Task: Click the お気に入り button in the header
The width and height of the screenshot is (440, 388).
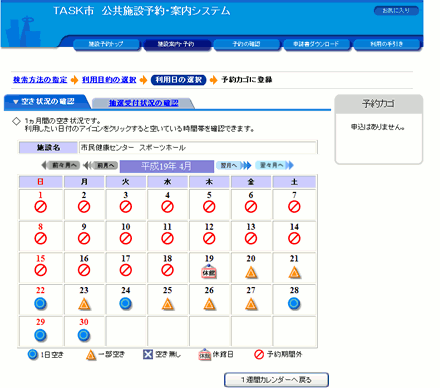Action: tap(396, 11)
